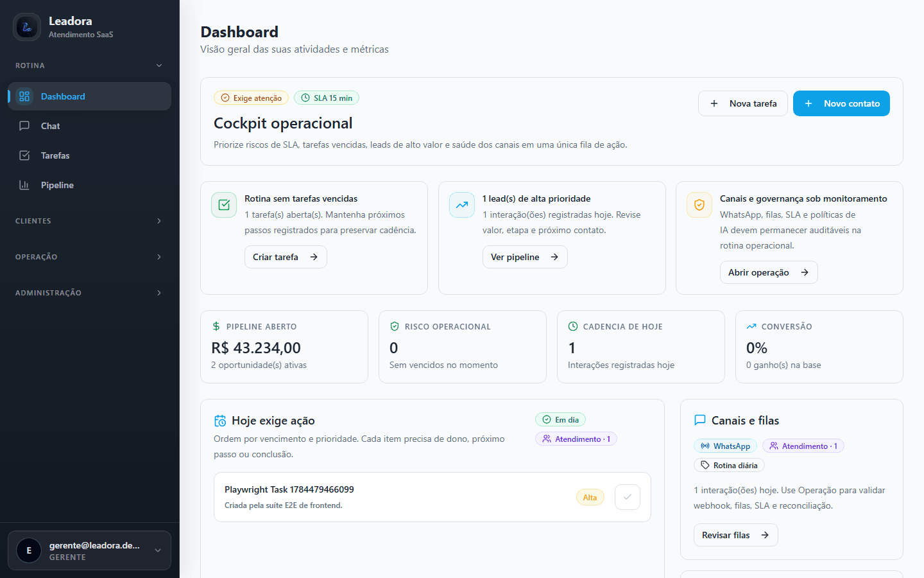Click the trend icon of Conversão
Image resolution: width=924 pixels, height=578 pixels.
tap(751, 326)
